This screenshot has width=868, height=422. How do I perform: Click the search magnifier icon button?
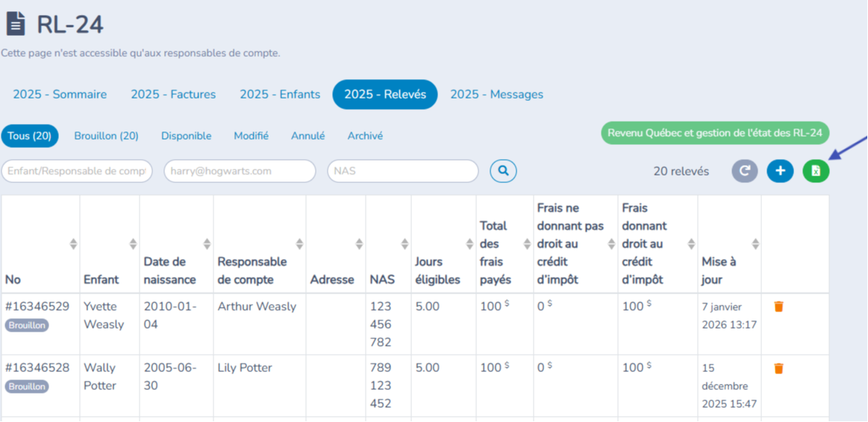[503, 171]
